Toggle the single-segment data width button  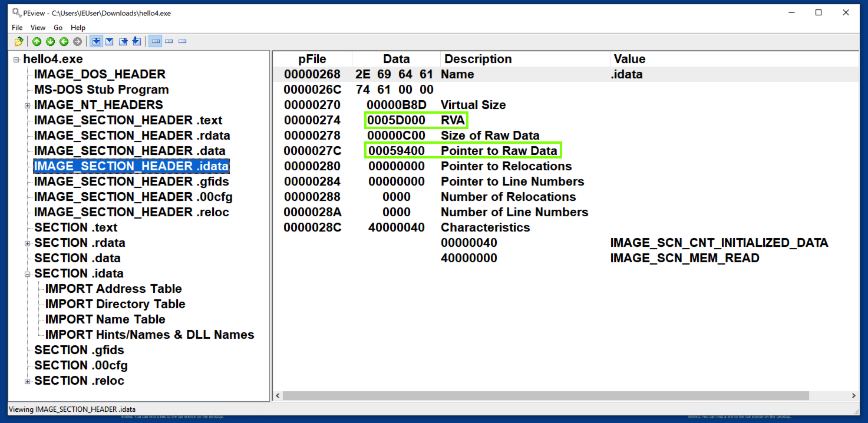[x=183, y=41]
